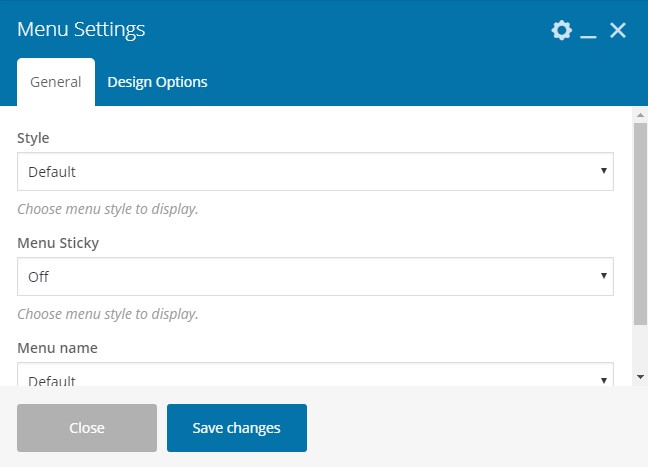This screenshot has width=648, height=467.
Task: Click the scrollbar down arrow
Action: [641, 377]
